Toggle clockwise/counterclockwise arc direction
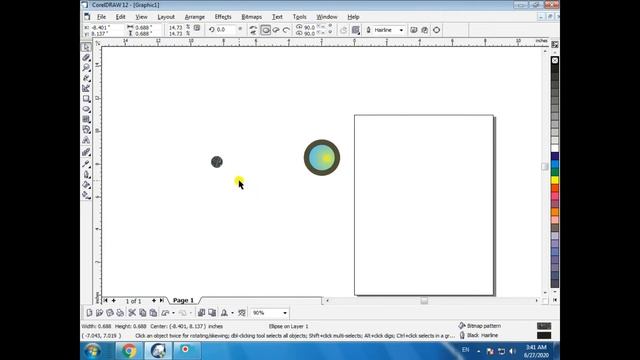Image resolution: width=640 pixels, height=360 pixels. (343, 30)
